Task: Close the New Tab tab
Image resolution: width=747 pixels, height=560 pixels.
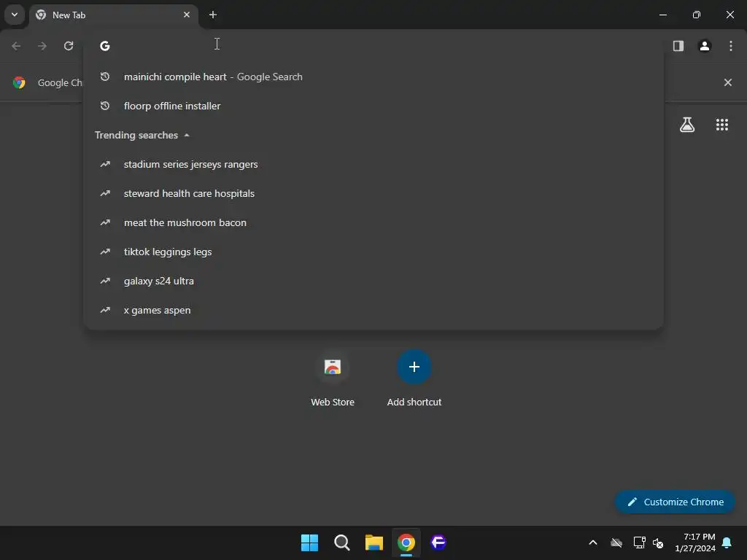Action: pyautogui.click(x=187, y=15)
